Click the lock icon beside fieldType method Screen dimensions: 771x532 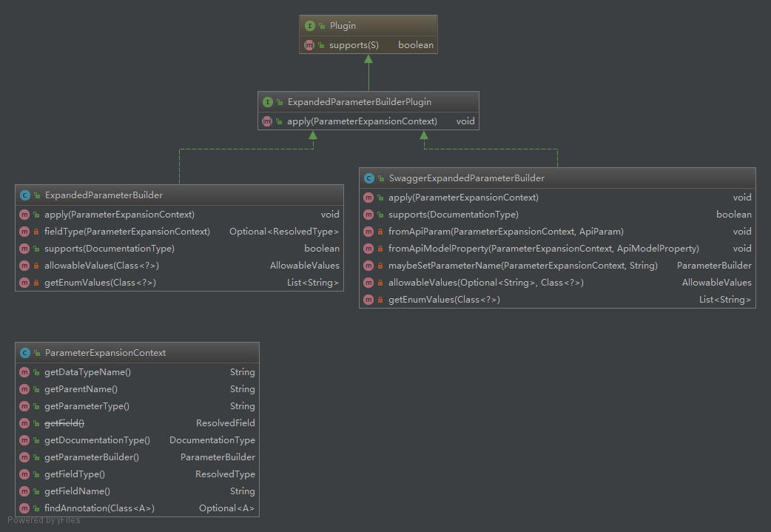coord(36,232)
